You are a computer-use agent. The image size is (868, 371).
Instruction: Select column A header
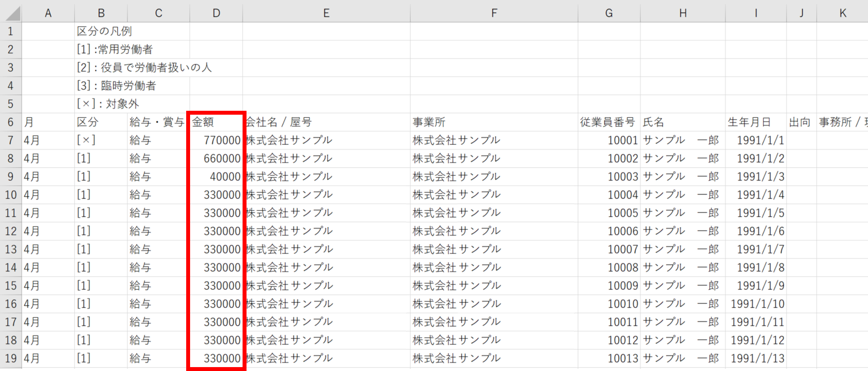click(48, 13)
